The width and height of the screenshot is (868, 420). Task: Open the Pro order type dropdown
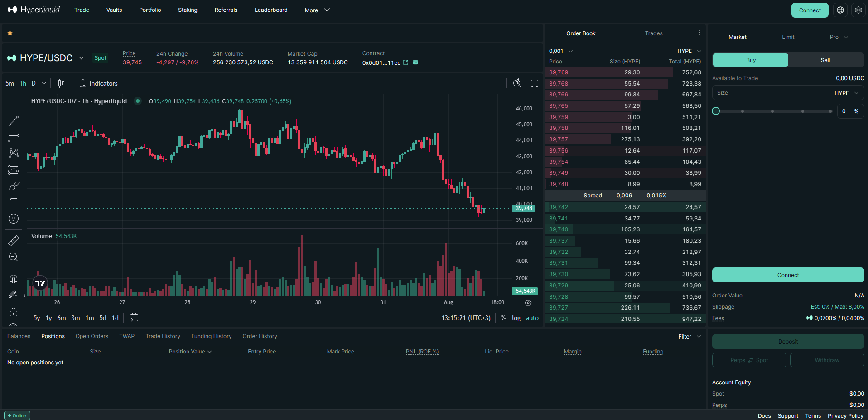pos(839,37)
